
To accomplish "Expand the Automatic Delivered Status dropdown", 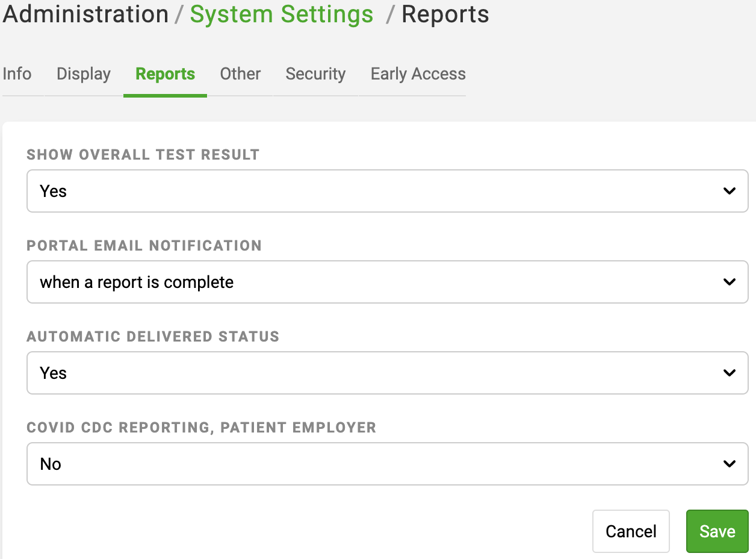I will click(386, 373).
